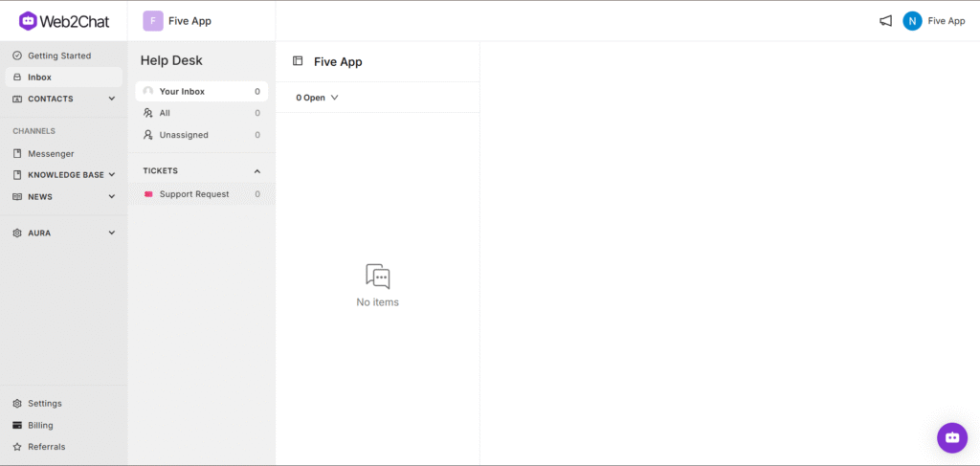Screen dimensions: 980x466
Task: Open the announcements megaphone icon
Action: click(x=885, y=21)
